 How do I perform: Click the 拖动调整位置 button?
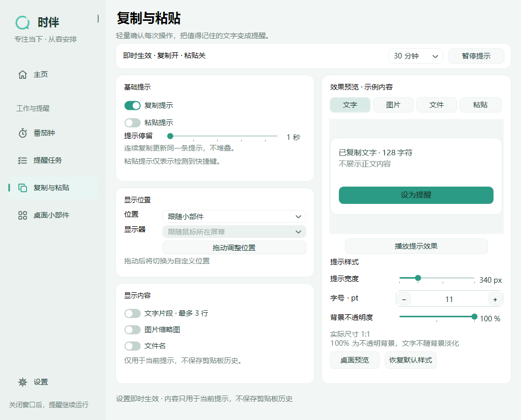pos(234,248)
